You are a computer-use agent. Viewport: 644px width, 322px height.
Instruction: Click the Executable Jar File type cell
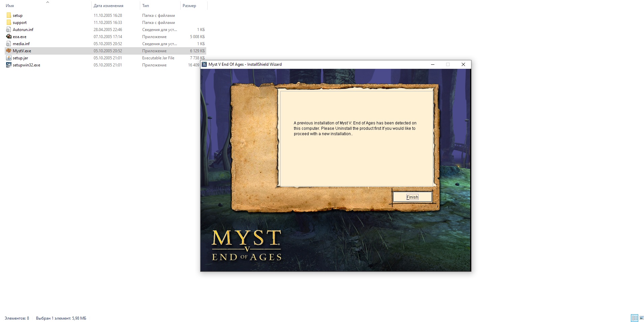[158, 58]
